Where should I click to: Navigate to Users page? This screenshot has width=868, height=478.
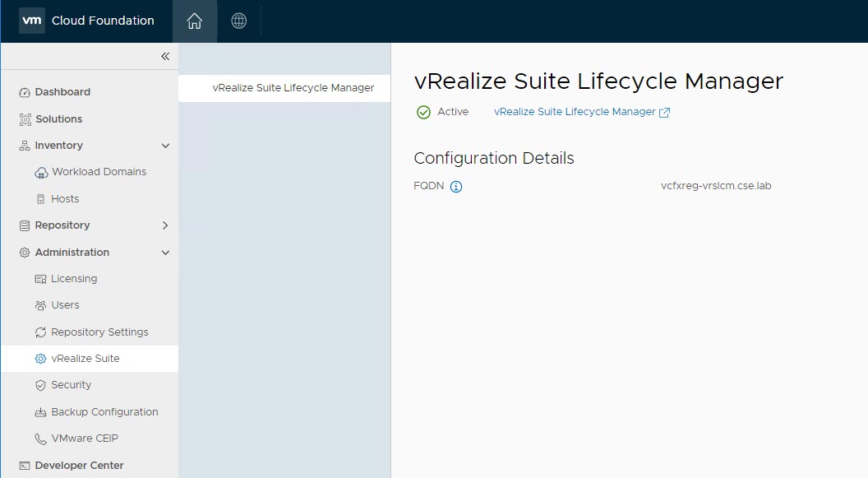click(65, 305)
